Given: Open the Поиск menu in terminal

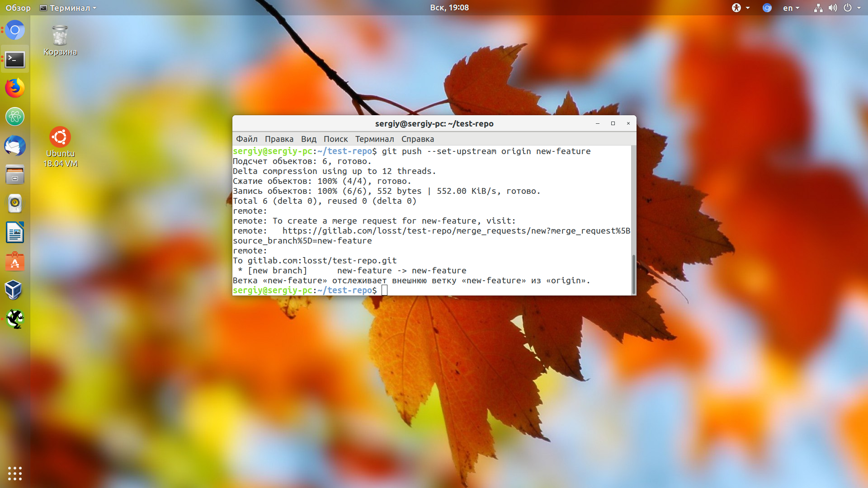Looking at the screenshot, I should pyautogui.click(x=335, y=139).
